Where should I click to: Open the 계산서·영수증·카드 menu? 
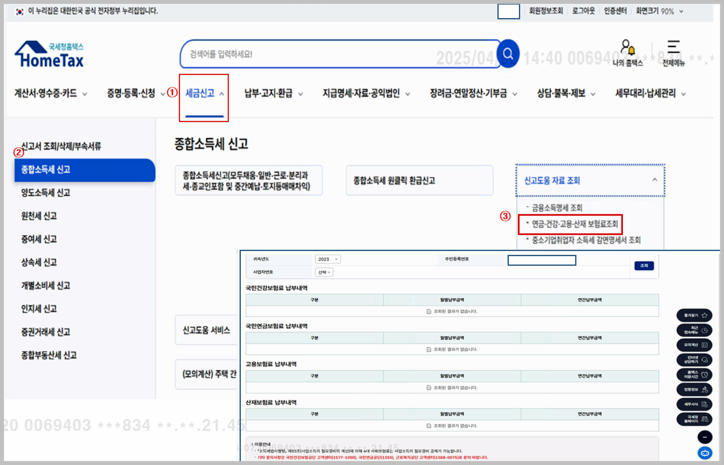[50, 94]
